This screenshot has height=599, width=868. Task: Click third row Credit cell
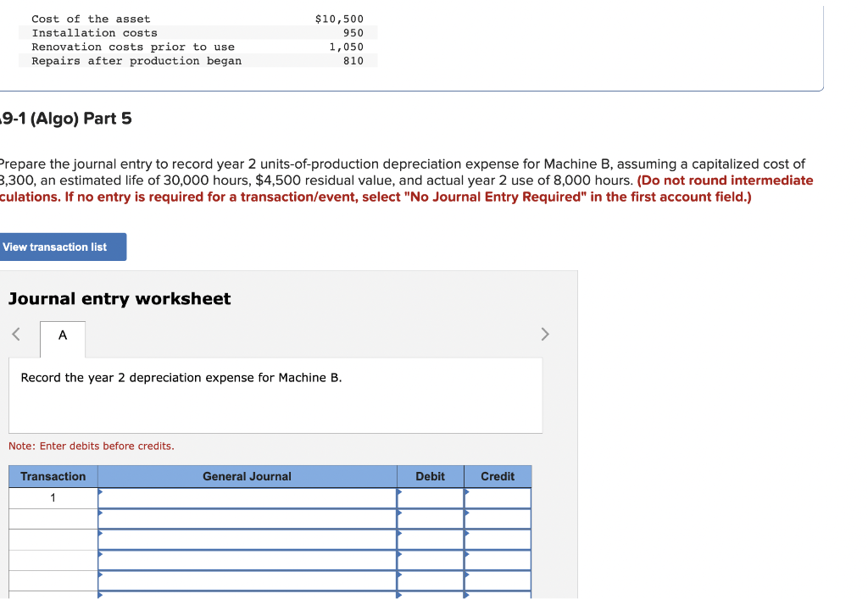click(x=498, y=540)
